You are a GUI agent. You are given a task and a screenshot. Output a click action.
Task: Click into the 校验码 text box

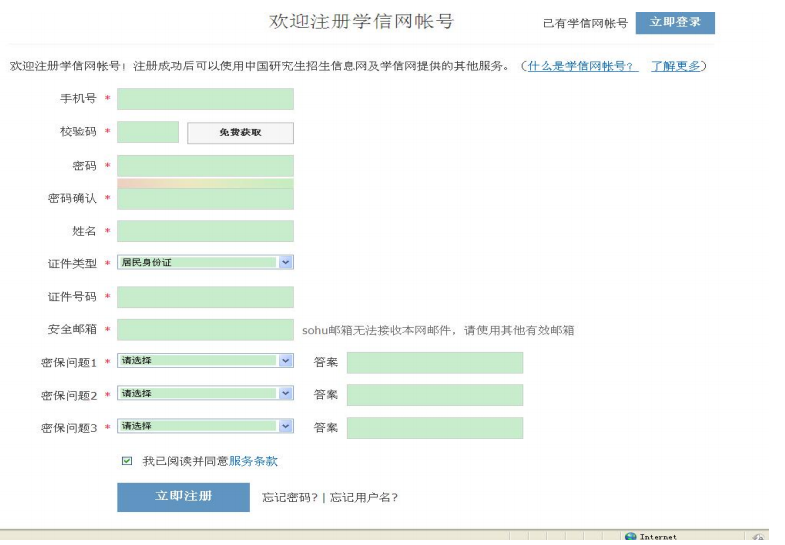click(x=148, y=132)
